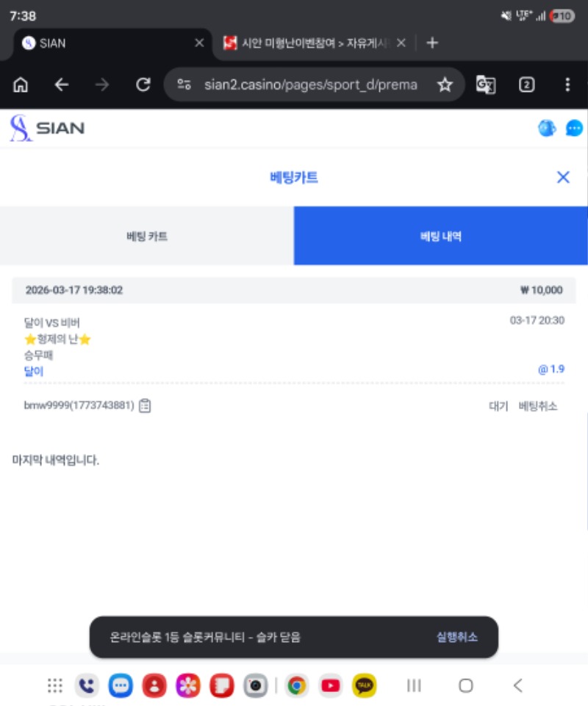The image size is (588, 706).
Task: Click the SIAN logo
Action: 47,129
